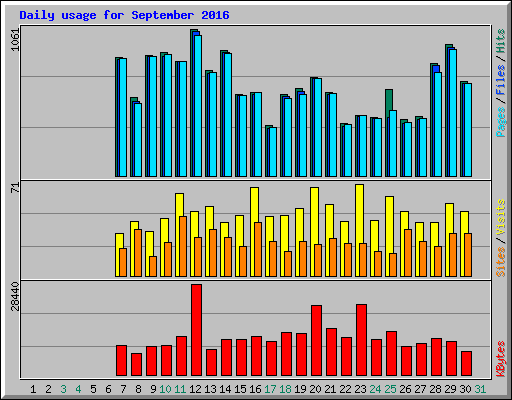Click day 30 axis label
Viewport: 512px width, 400px height.
(x=465, y=389)
